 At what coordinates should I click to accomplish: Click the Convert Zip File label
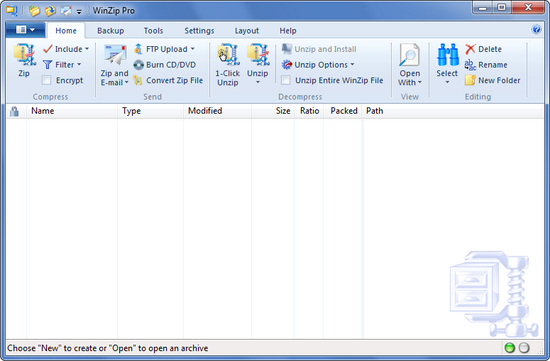point(174,80)
